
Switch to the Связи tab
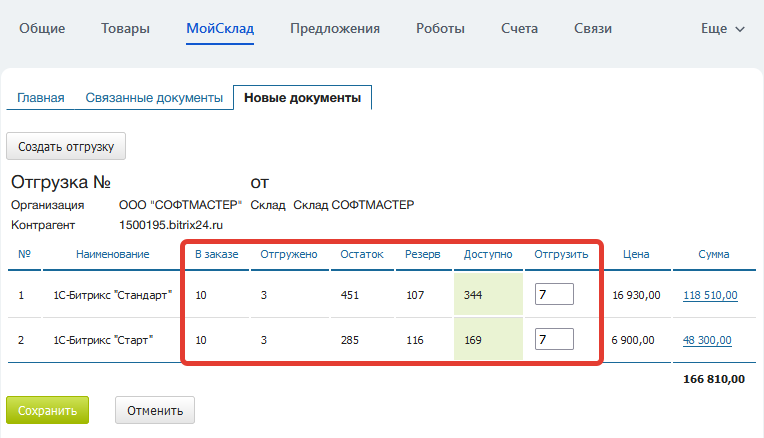[592, 29]
